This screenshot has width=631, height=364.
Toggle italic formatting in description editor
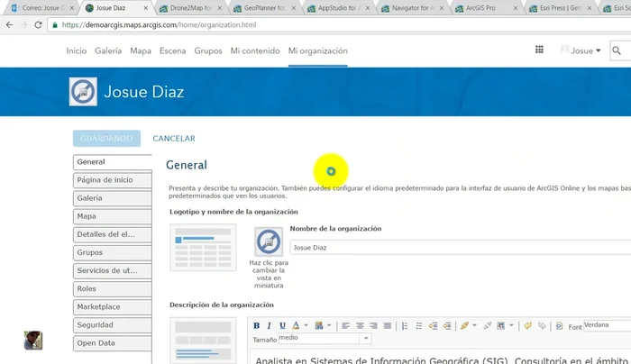(270, 326)
